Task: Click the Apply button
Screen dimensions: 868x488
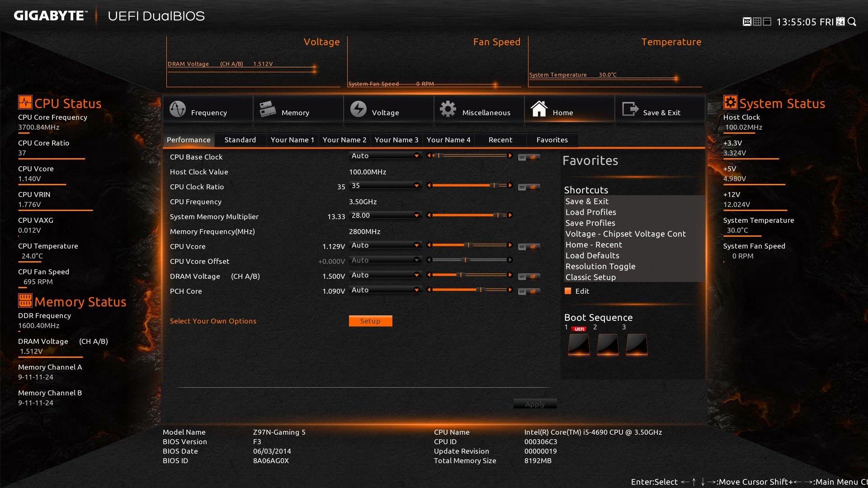Action: tap(535, 404)
